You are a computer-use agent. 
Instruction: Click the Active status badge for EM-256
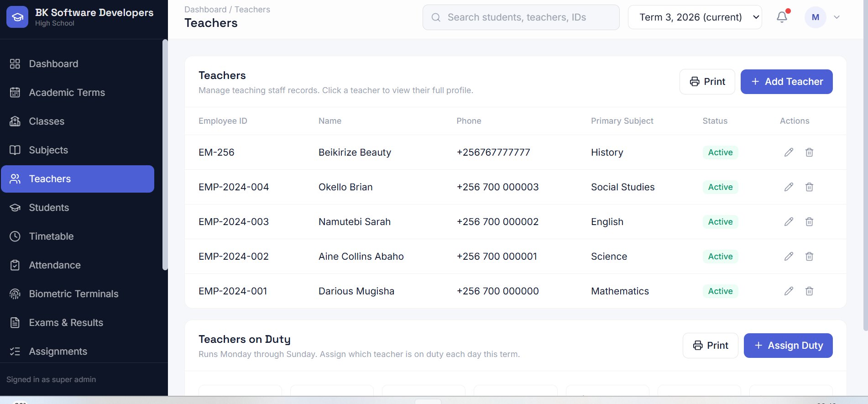(x=720, y=152)
